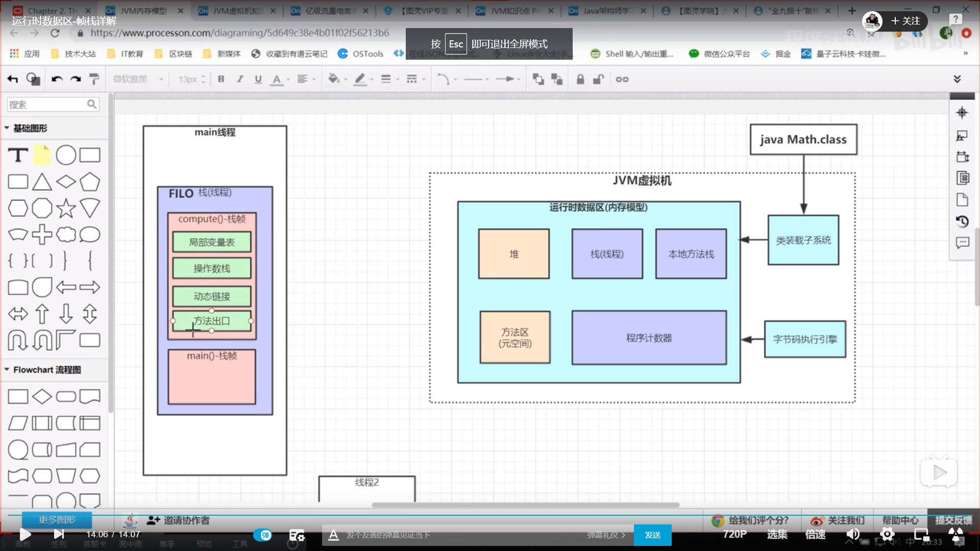Image resolution: width=980 pixels, height=551 pixels.
Task: Click the navigator compass icon
Action: coord(962,113)
